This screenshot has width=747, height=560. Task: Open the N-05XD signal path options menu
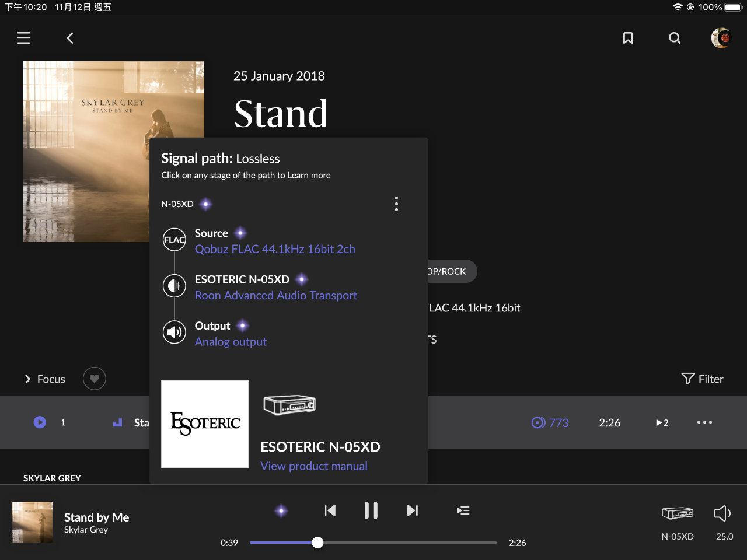pyautogui.click(x=396, y=204)
